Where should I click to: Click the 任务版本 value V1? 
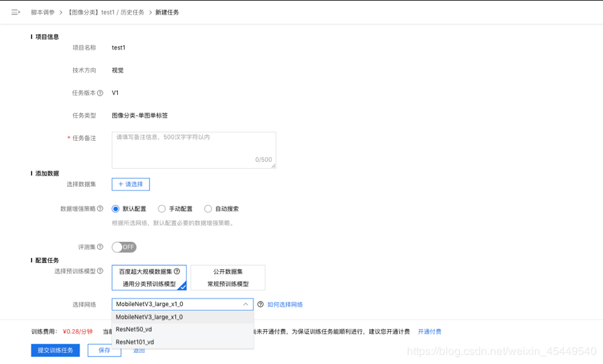coord(115,93)
